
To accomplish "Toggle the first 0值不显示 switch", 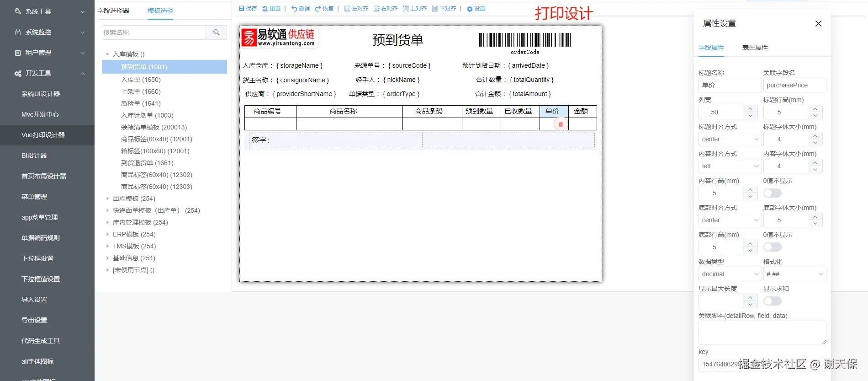I will click(773, 193).
